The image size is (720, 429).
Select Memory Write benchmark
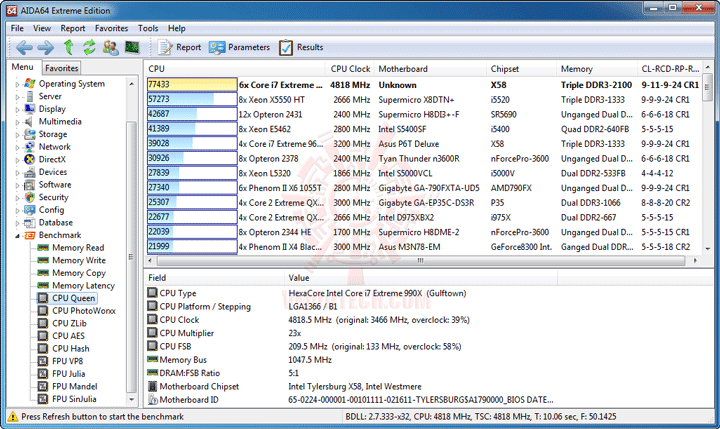pos(79,260)
